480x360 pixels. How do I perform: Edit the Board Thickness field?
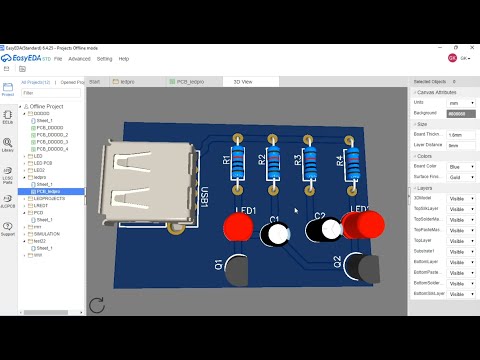pos(461,135)
